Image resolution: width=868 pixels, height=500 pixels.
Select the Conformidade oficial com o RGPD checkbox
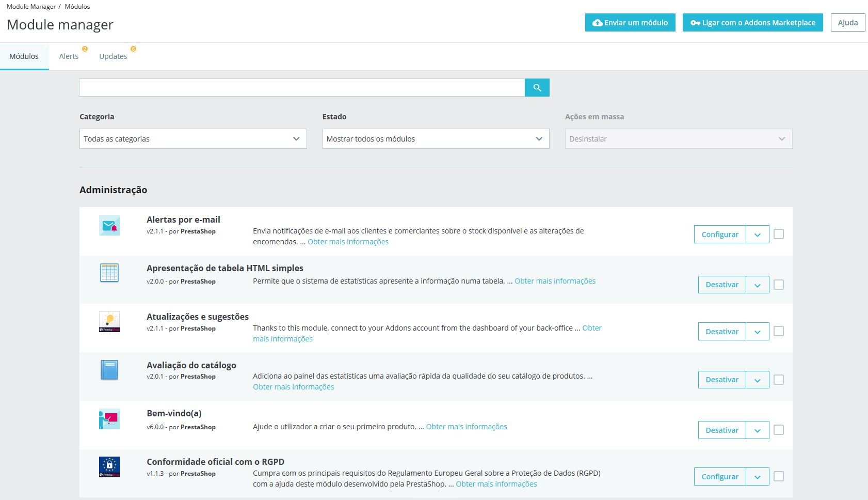click(x=779, y=476)
